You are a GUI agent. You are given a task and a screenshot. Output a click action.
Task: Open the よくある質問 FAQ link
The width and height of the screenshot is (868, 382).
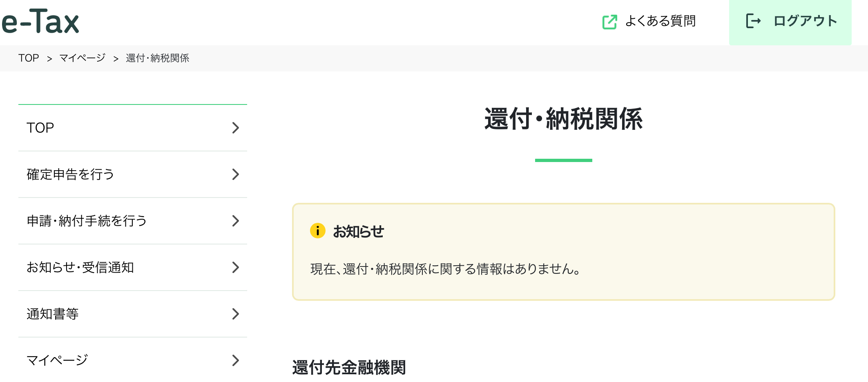(x=660, y=21)
